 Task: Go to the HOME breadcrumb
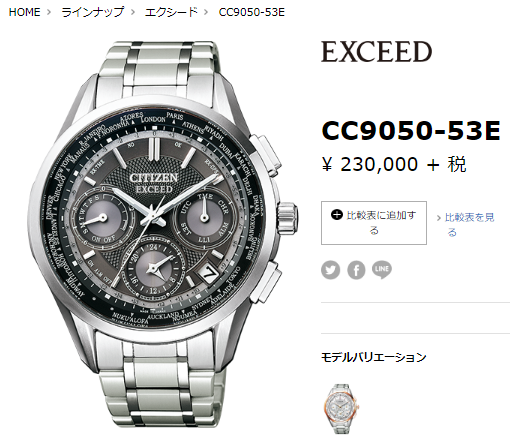(x=24, y=12)
